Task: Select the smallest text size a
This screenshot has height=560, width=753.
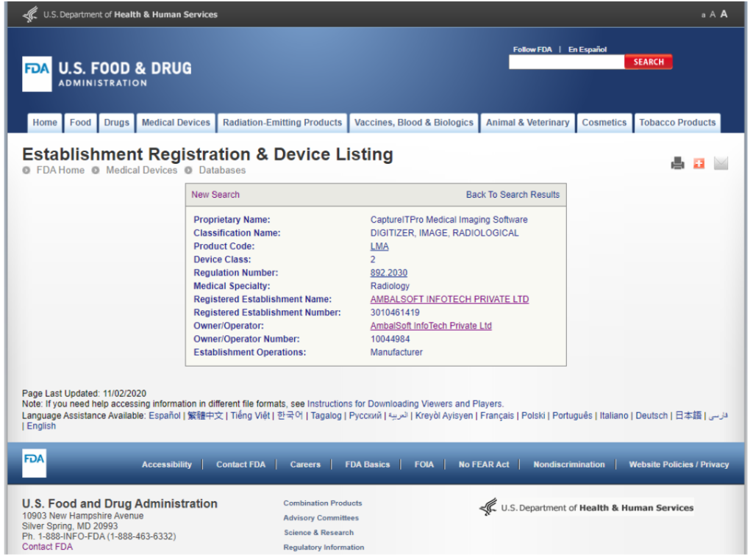Action: [703, 15]
